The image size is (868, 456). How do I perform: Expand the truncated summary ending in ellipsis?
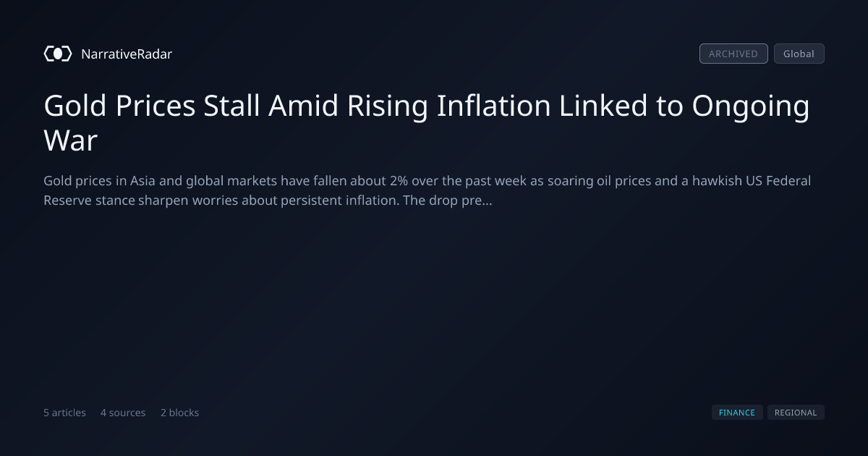coord(477,200)
